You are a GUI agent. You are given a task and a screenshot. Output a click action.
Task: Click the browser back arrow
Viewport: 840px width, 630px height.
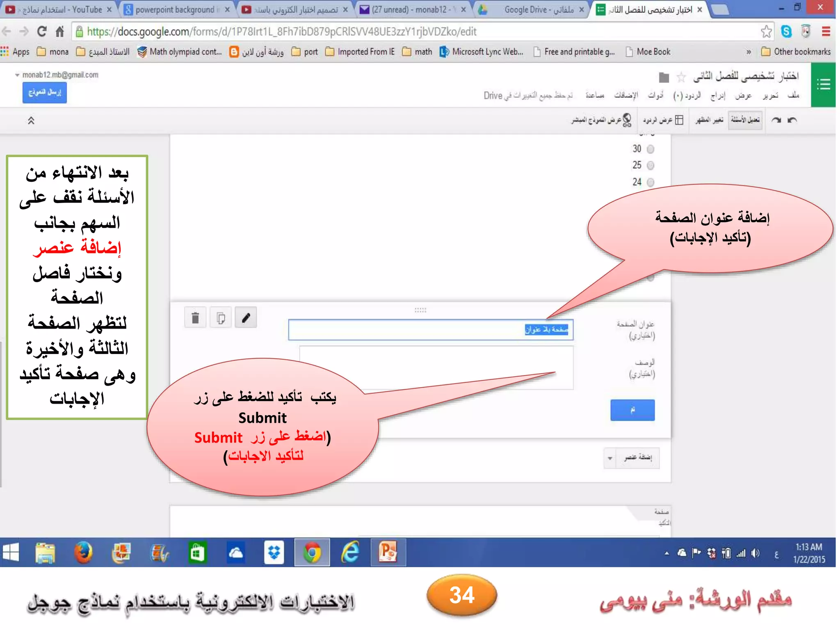pyautogui.click(x=7, y=32)
